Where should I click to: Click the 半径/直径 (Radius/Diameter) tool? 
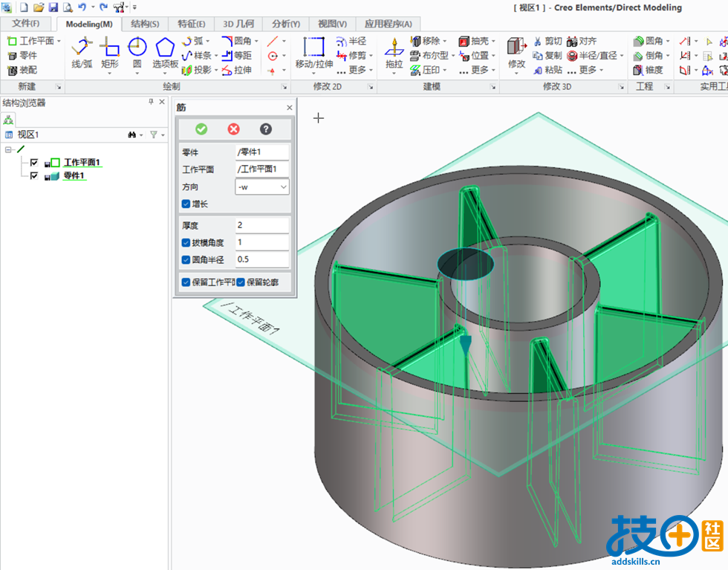coord(593,56)
